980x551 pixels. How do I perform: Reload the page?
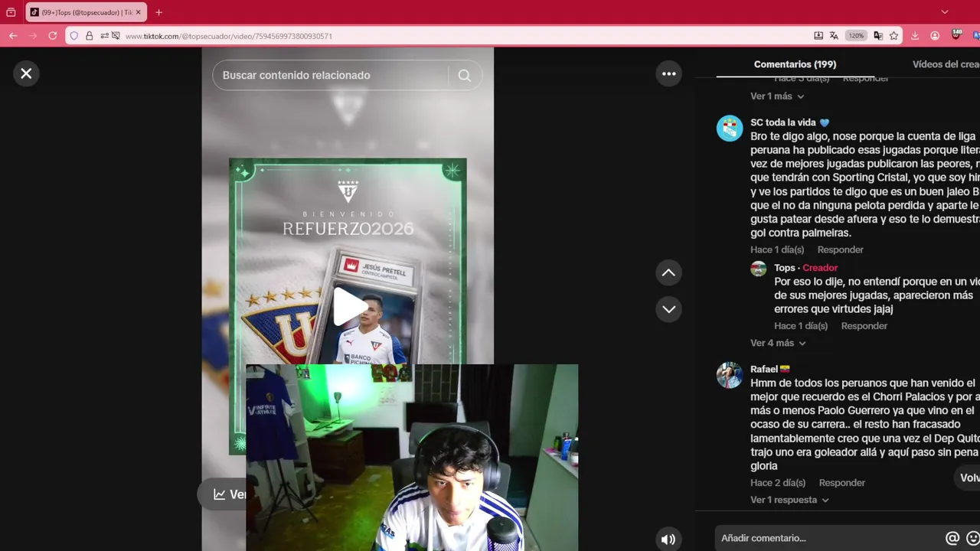53,35
